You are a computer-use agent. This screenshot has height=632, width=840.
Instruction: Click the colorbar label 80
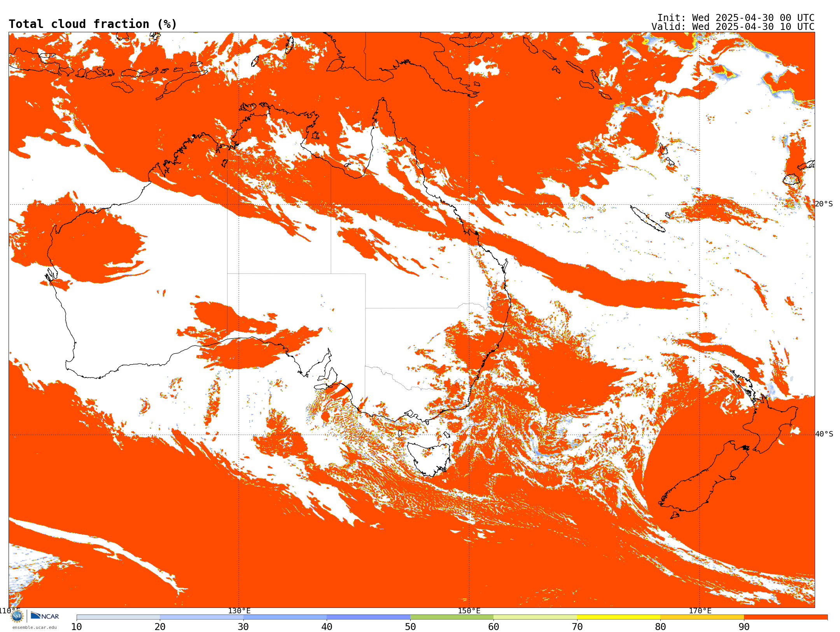[x=660, y=627]
